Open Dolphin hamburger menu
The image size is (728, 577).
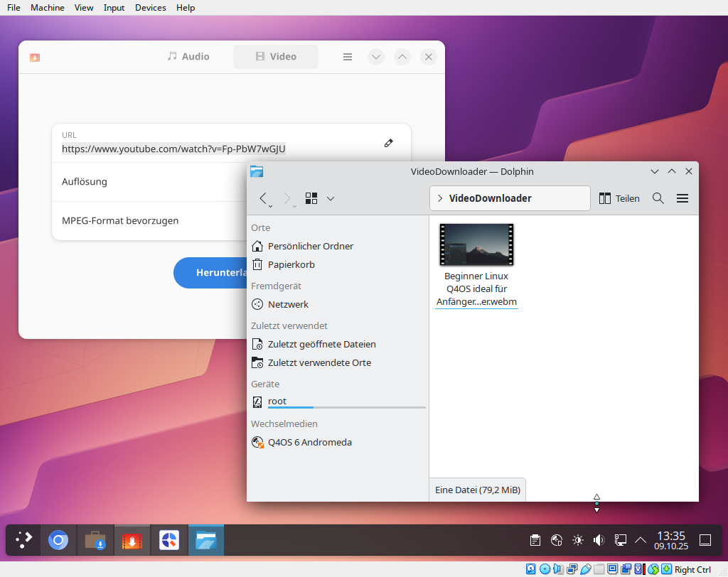tap(682, 198)
